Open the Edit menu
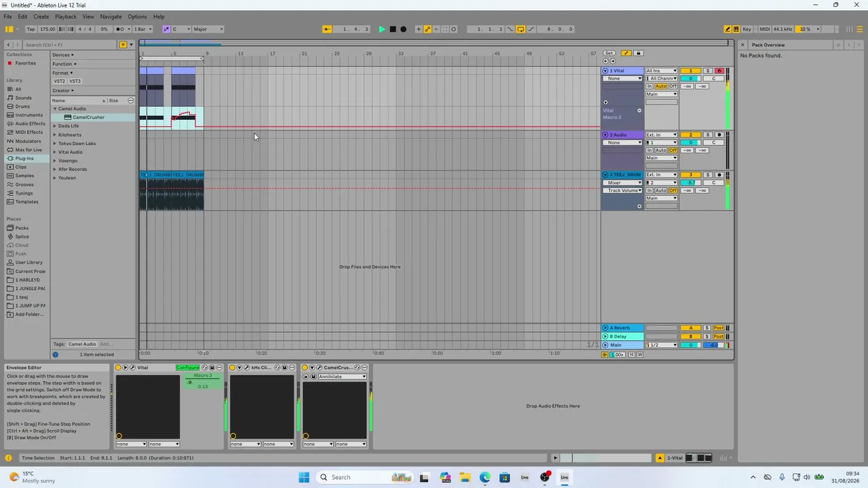The height and width of the screenshot is (488, 868). tap(22, 16)
